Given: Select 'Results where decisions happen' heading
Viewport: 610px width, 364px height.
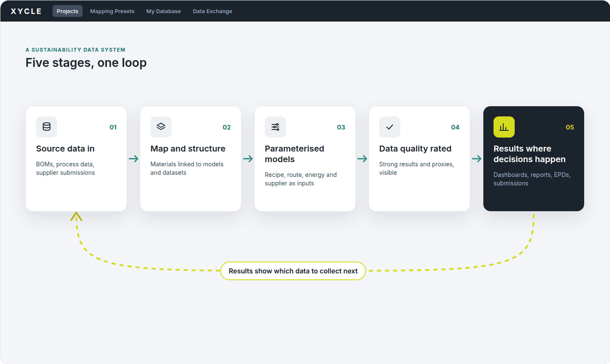Looking at the screenshot, I should coord(530,154).
